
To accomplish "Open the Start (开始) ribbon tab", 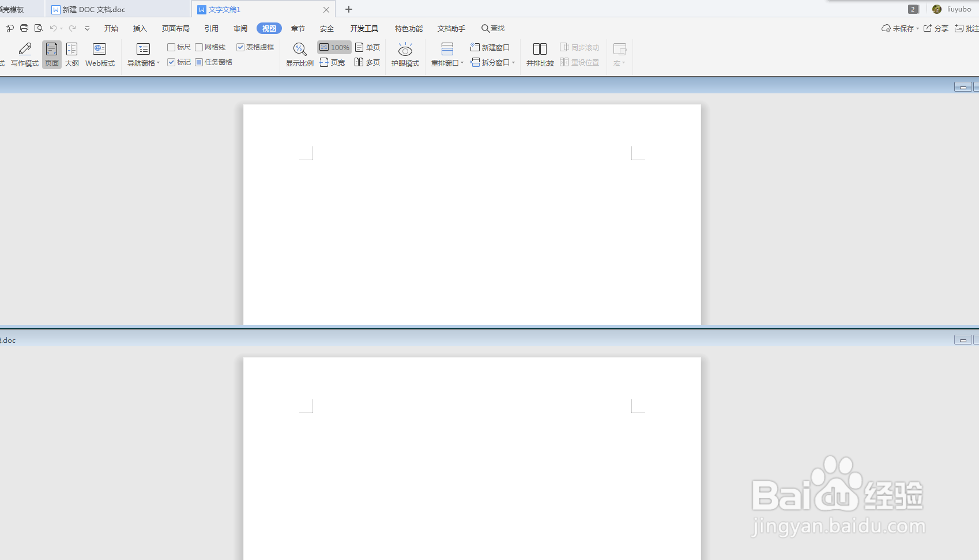I will (111, 28).
